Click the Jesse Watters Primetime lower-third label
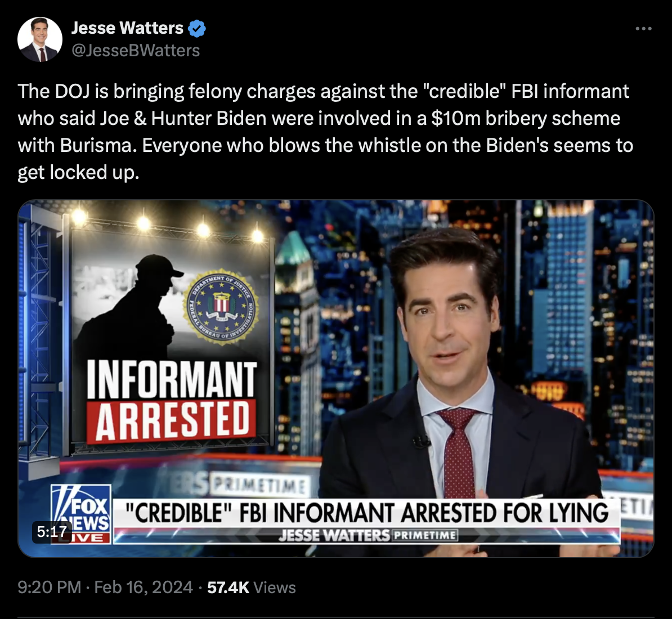Viewport: 672px width, 619px height. 368,536
